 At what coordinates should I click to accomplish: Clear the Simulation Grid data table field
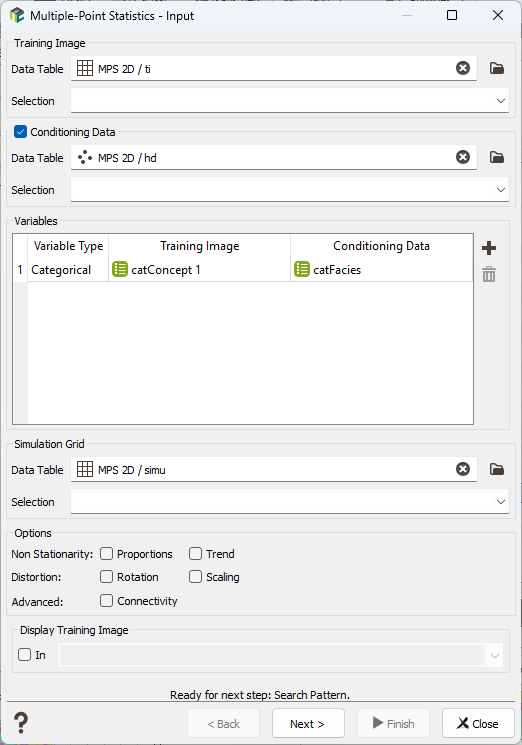click(463, 469)
